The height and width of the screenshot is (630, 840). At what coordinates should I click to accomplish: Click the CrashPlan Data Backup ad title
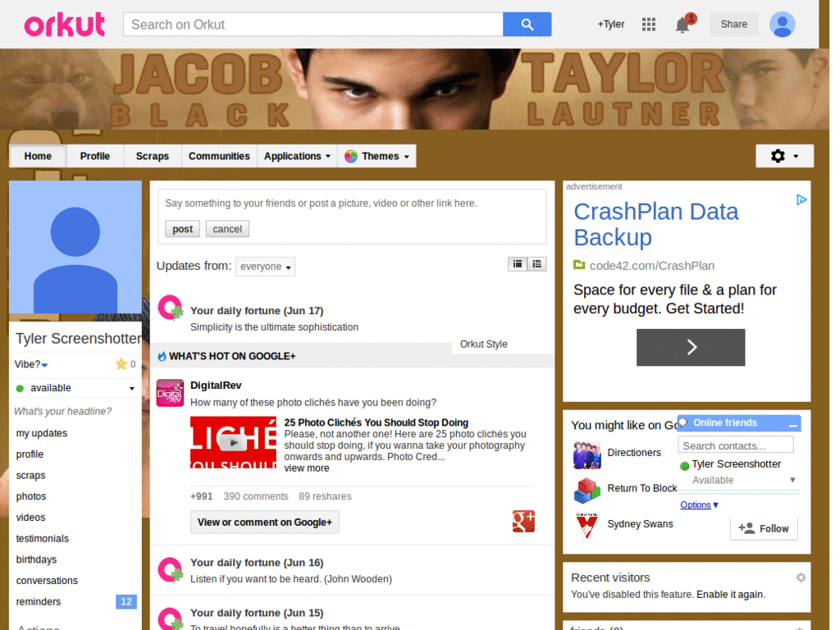click(655, 225)
